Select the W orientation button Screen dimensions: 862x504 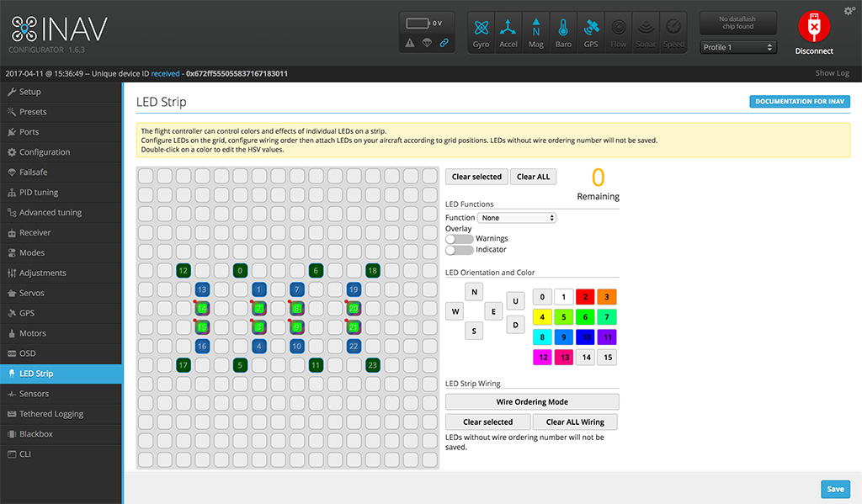[x=455, y=311]
